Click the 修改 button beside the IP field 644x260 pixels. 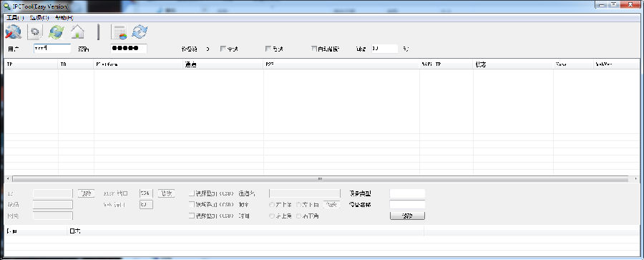tap(87, 193)
